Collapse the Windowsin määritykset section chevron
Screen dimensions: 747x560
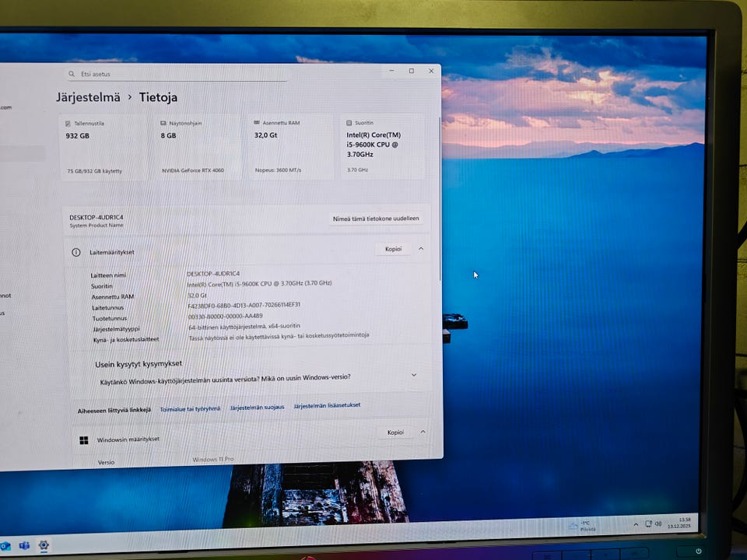[423, 432]
